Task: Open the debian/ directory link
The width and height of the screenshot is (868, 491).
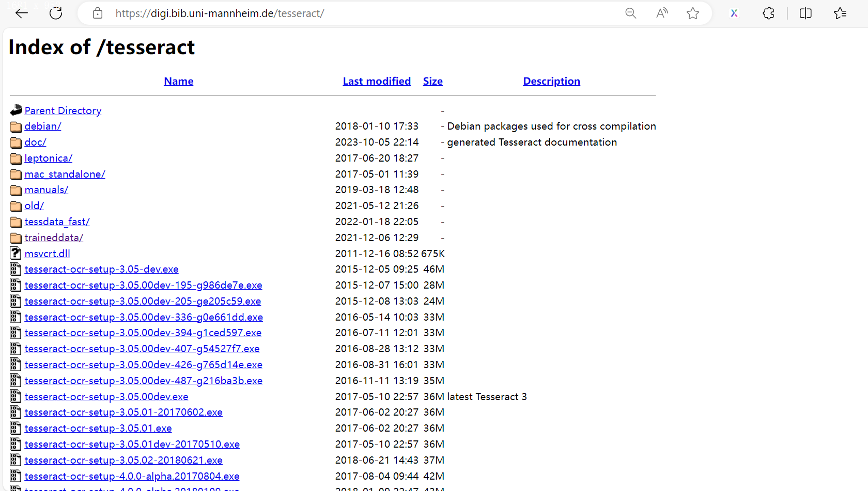Action: pyautogui.click(x=43, y=126)
